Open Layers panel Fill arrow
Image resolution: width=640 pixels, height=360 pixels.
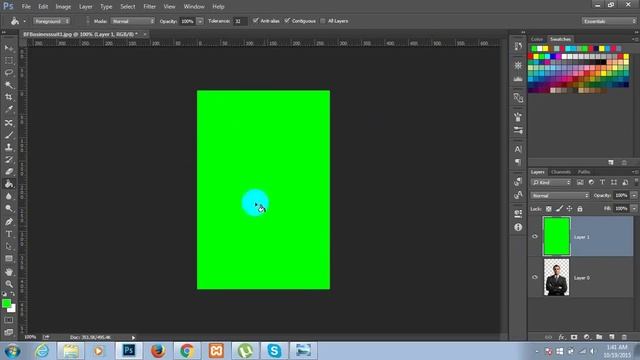click(x=634, y=209)
